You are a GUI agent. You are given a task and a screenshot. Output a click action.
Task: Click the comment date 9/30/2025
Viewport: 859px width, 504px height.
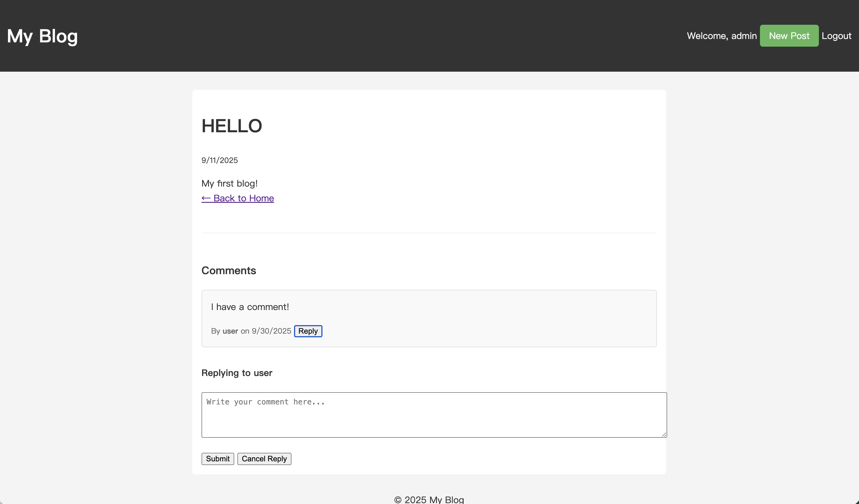271,331
